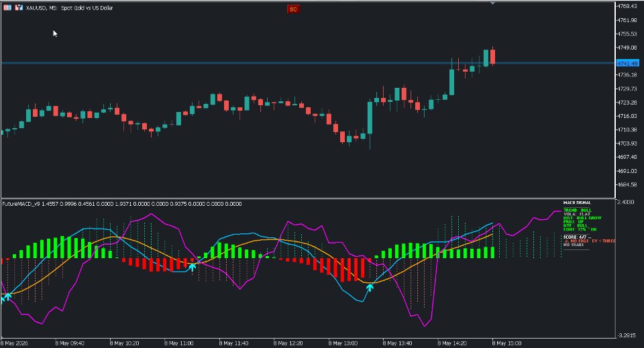Click time axis label 8 May 15:00

(507, 343)
